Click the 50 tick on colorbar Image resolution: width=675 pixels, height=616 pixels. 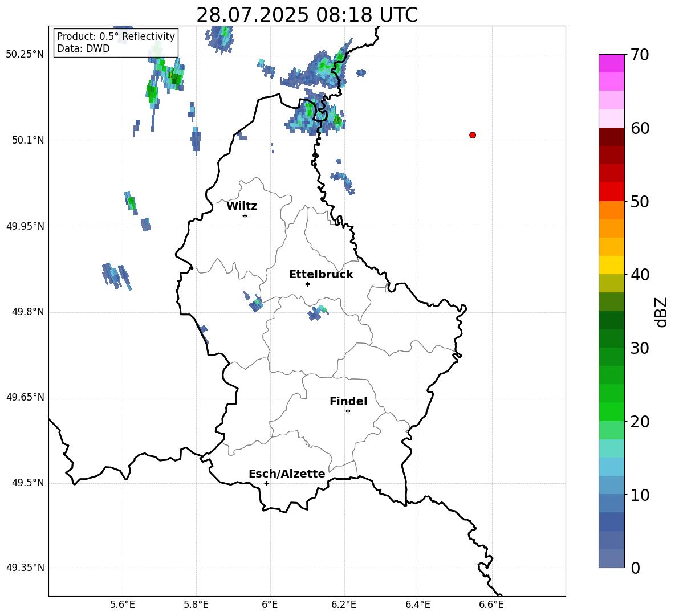coord(640,202)
